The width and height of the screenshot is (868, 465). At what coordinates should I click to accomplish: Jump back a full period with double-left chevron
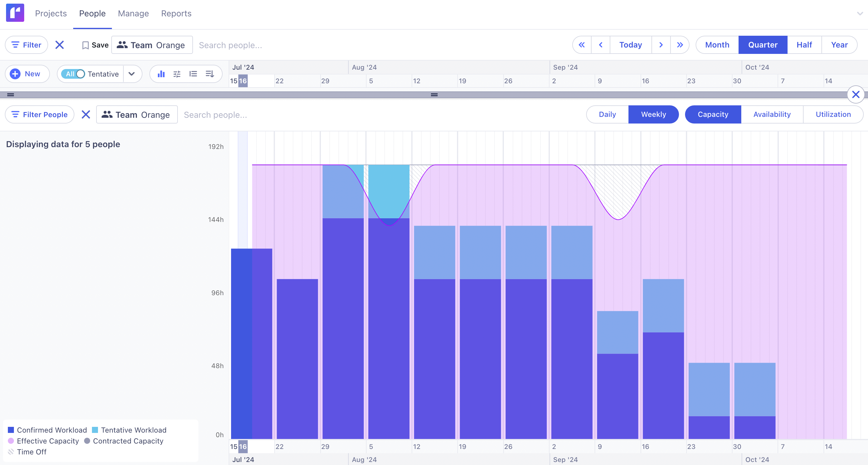582,45
